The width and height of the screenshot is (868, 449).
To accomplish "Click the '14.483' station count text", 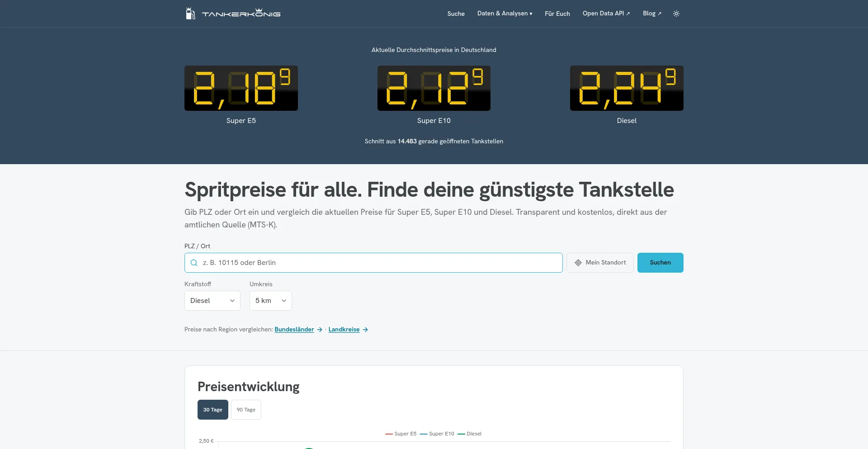I will pyautogui.click(x=407, y=142).
